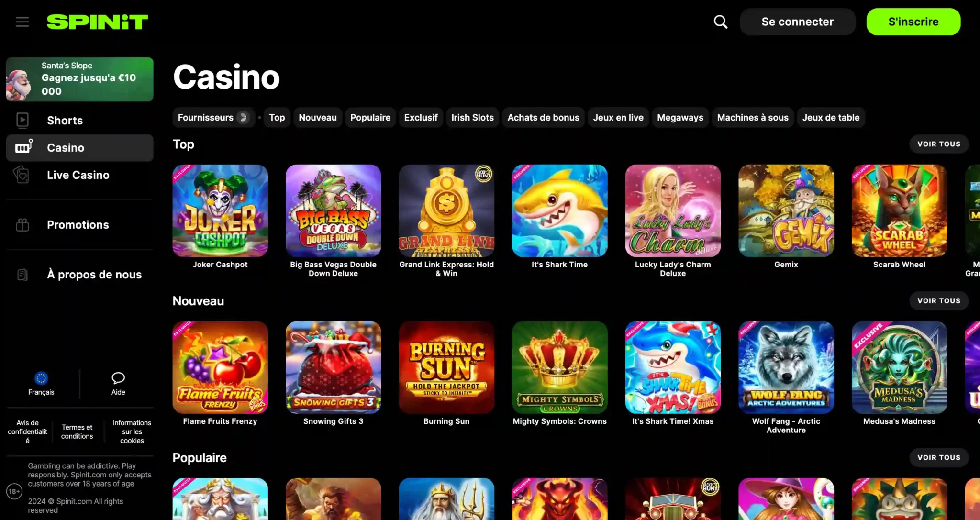
Task: Click the search magnifier icon
Action: point(721,22)
